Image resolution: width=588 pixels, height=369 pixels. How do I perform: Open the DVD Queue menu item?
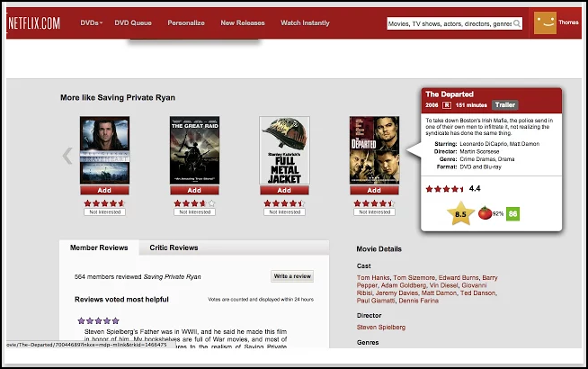point(133,22)
